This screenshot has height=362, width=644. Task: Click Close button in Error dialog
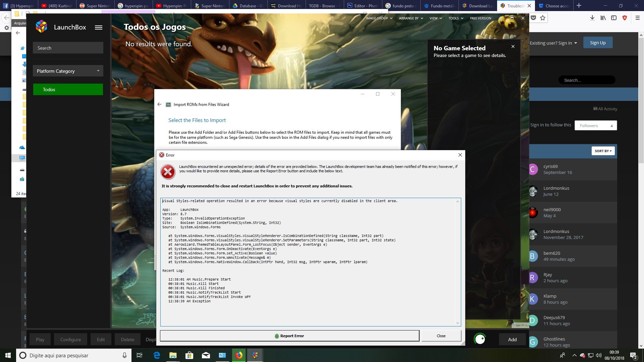pos(441,336)
